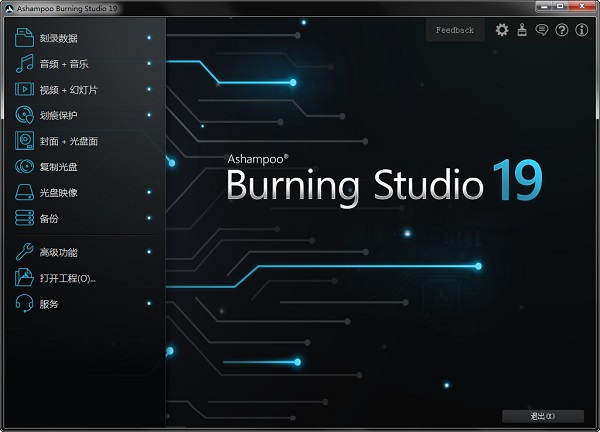Click the speech bubble icon
Screen dimensions: 600x432
[x=541, y=30]
